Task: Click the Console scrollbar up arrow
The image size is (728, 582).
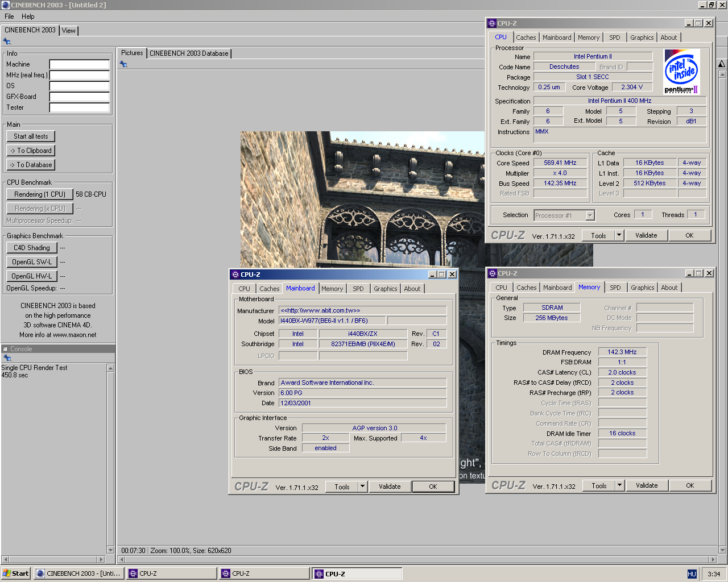Action: (x=110, y=368)
